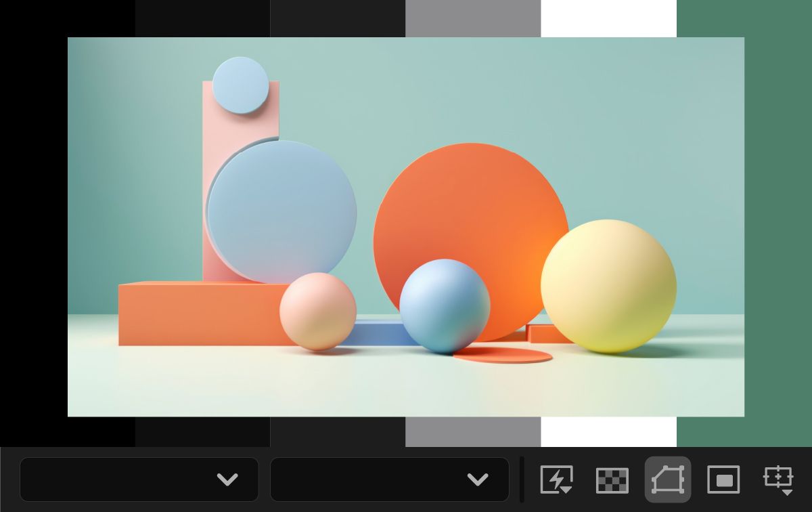This screenshot has width=812, height=512.
Task: Toggle mask and shape path visibility
Action: [668, 479]
